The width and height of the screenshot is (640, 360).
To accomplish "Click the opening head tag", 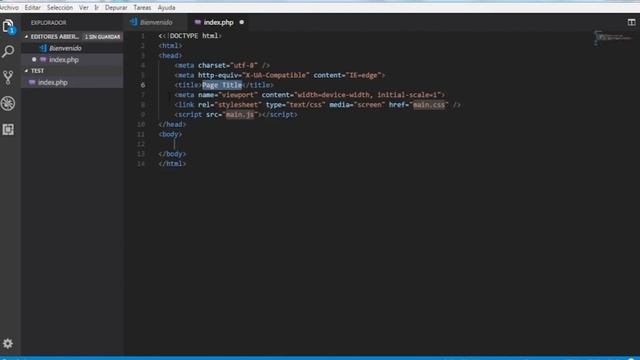I will (x=170, y=56).
